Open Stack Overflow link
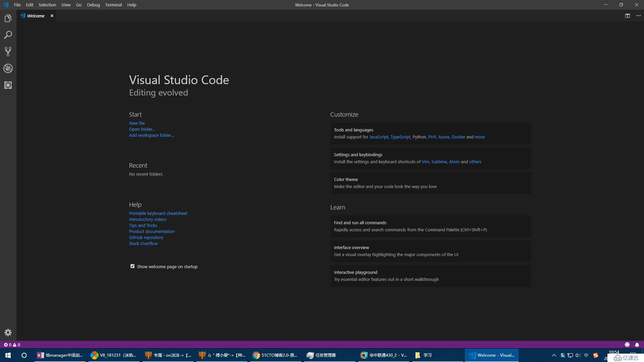Image resolution: width=644 pixels, height=362 pixels. pyautogui.click(x=143, y=243)
